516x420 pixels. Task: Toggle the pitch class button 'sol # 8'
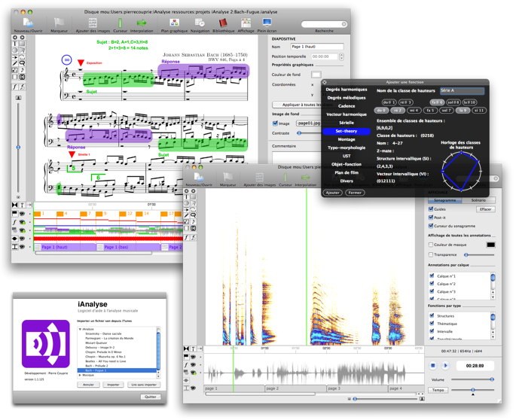pos(453,102)
